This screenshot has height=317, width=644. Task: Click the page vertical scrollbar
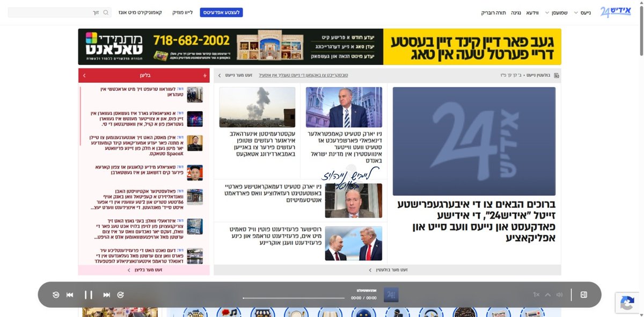(641, 31)
